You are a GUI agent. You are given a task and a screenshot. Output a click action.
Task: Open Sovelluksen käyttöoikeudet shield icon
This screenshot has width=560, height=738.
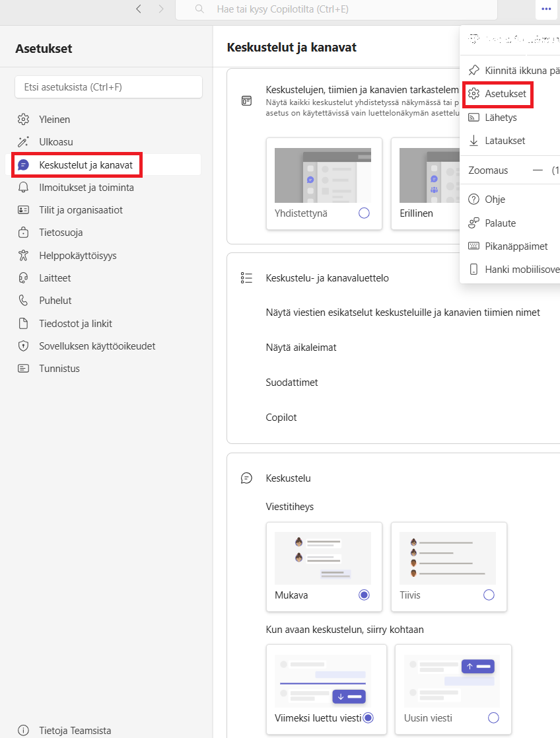23,346
